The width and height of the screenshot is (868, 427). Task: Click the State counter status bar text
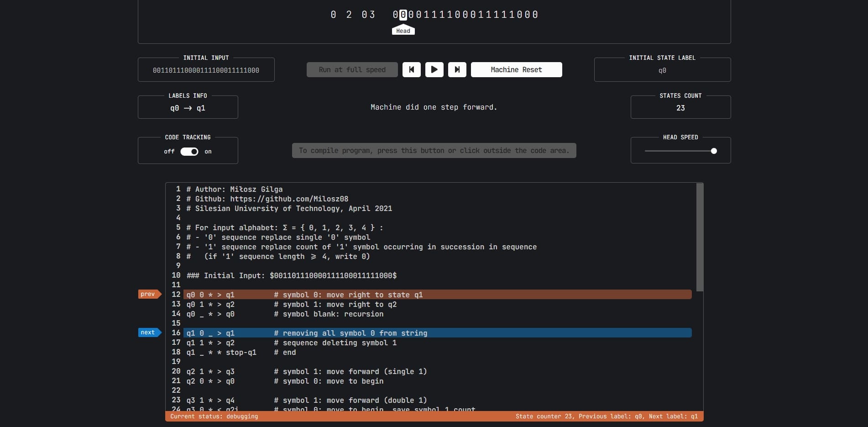point(607,416)
